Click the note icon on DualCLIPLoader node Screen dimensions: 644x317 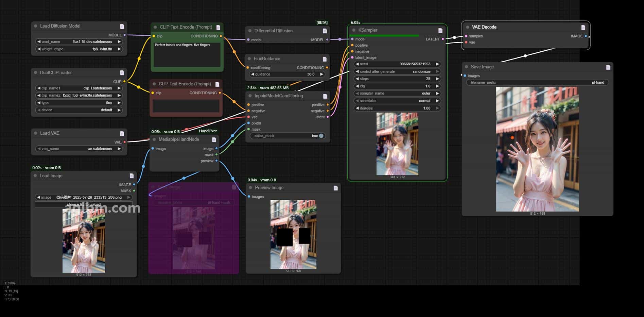[122, 73]
